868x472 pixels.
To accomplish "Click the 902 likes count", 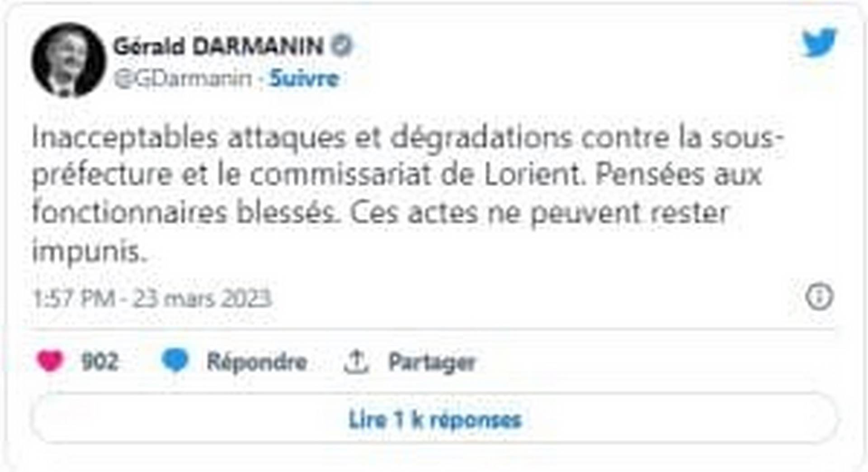I will 99,362.
